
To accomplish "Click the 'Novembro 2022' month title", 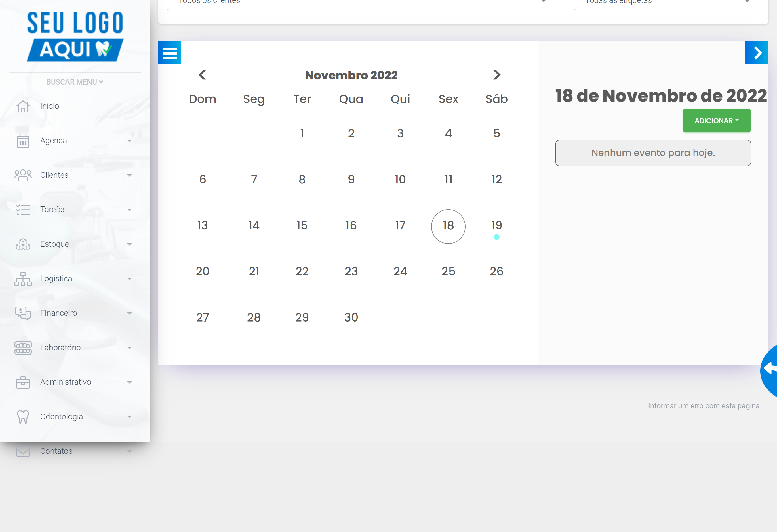I will coord(351,76).
